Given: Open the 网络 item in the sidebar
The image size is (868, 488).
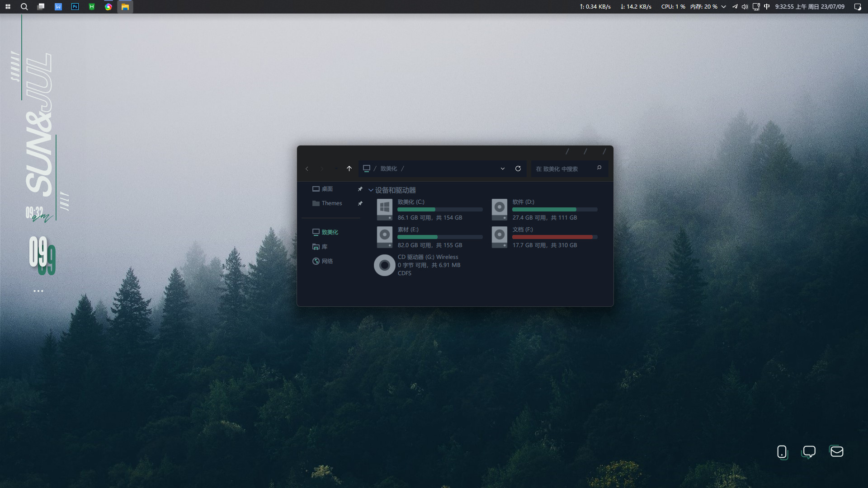Looking at the screenshot, I should (x=328, y=261).
